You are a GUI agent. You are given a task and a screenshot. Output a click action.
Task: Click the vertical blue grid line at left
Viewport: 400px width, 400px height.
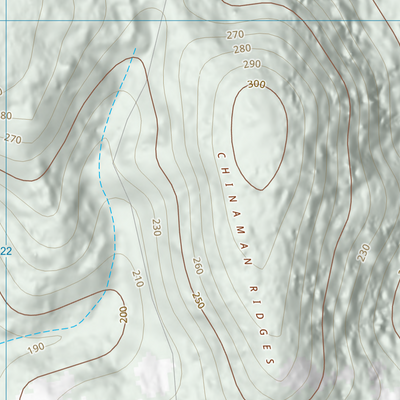tap(6, 200)
